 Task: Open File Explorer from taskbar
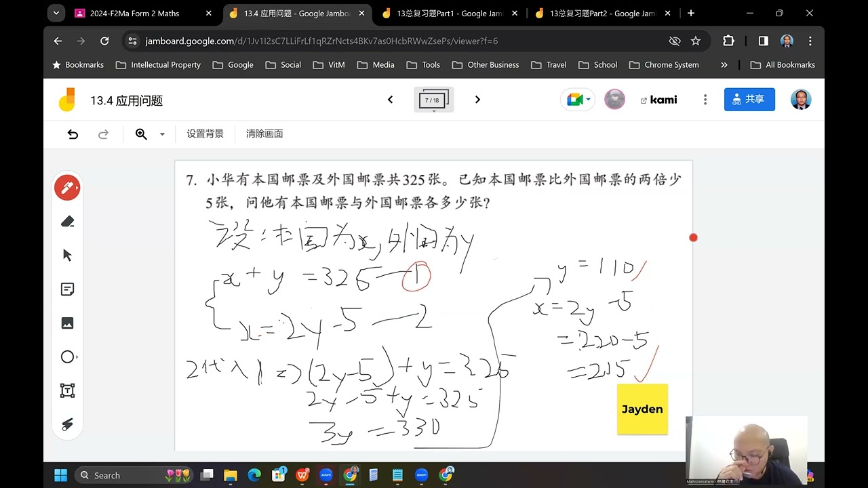coord(231,475)
